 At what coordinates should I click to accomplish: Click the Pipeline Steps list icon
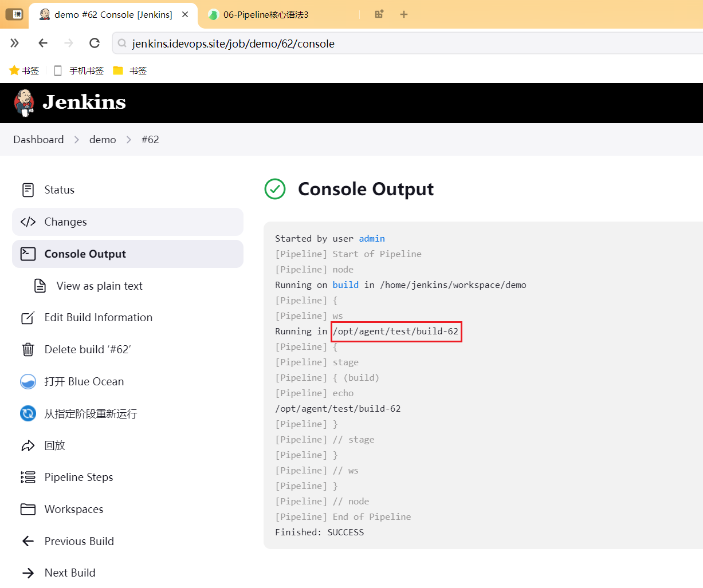[x=28, y=477]
